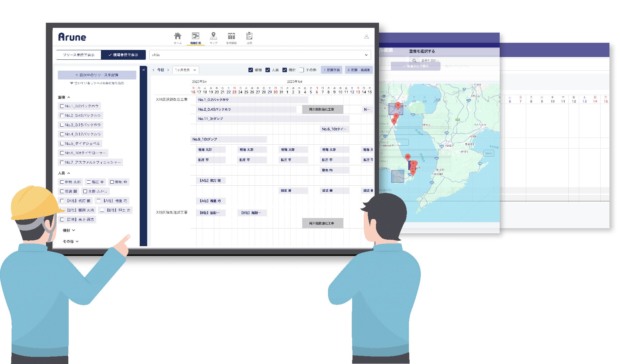The height and width of the screenshot is (364, 620).
Task: Select 【A社】杭打 徹 schedule bar
Action: coord(211,181)
